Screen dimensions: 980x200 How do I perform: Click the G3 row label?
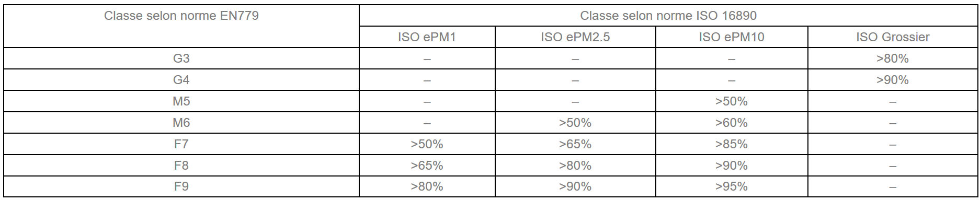(x=181, y=58)
